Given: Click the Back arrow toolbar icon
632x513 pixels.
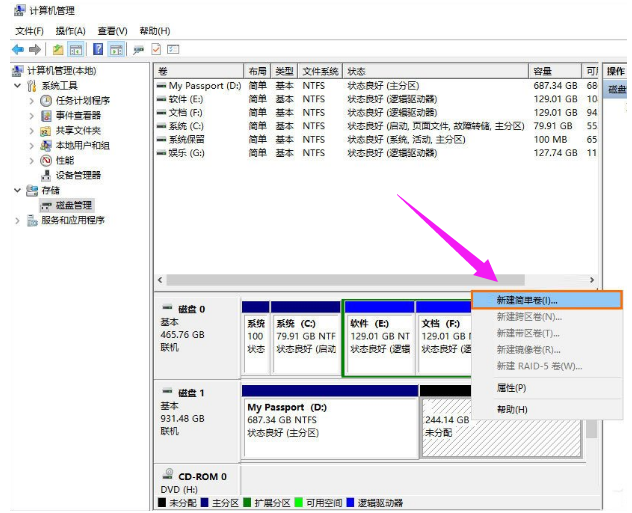Looking at the screenshot, I should pos(17,49).
